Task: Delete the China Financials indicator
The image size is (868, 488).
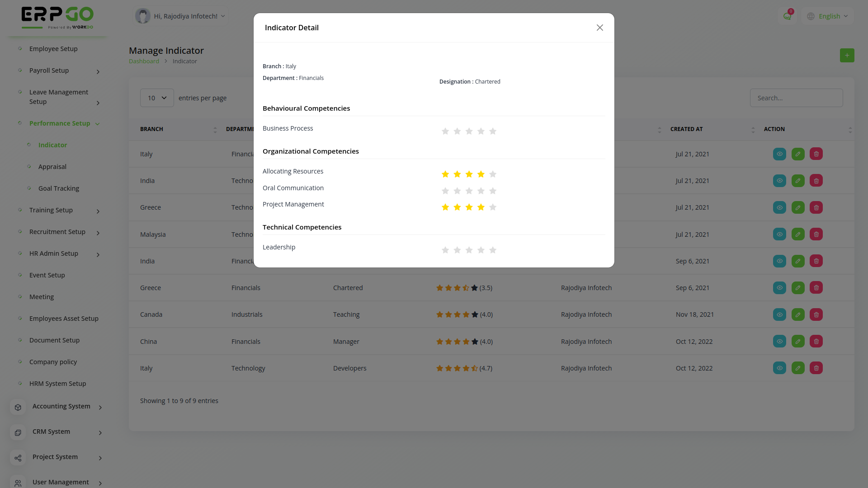Action: pos(816,341)
